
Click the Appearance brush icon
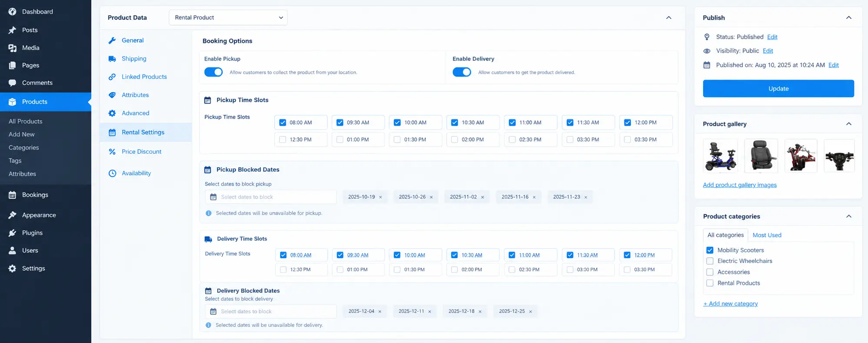(x=13, y=215)
